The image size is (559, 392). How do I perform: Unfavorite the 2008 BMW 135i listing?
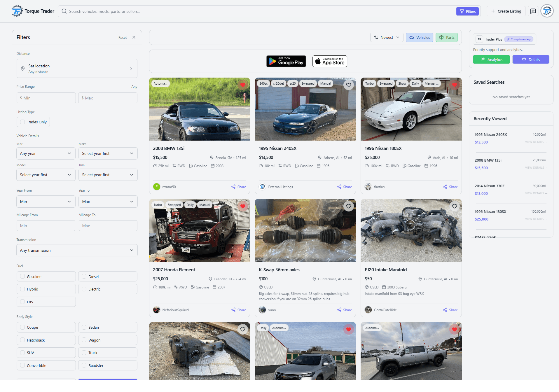point(242,85)
